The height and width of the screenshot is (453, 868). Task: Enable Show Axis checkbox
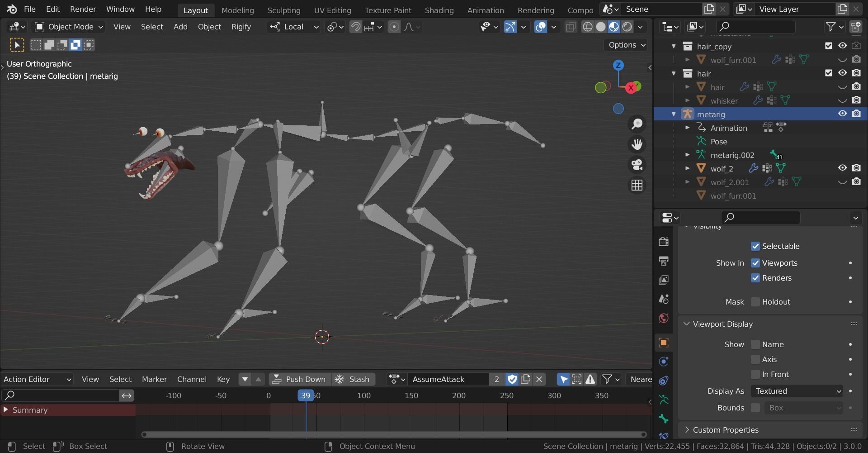[755, 359]
